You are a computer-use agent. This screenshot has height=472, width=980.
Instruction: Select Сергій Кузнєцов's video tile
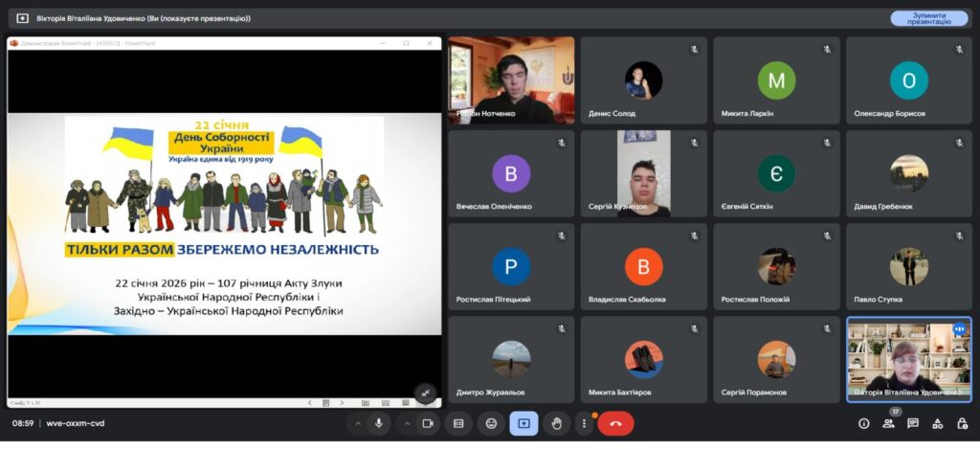pos(643,173)
